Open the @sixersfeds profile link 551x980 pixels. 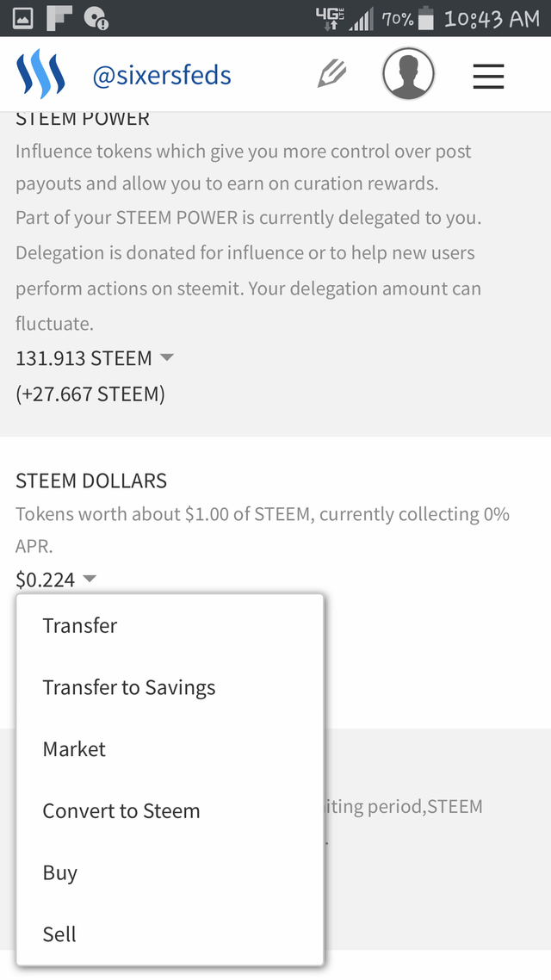162,76
